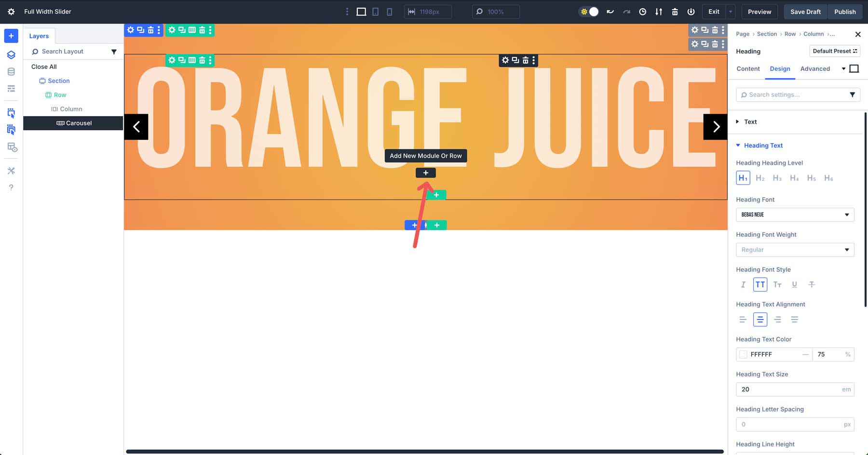Open the Carousel module settings gear
This screenshot has width=868, height=455.
(505, 60)
